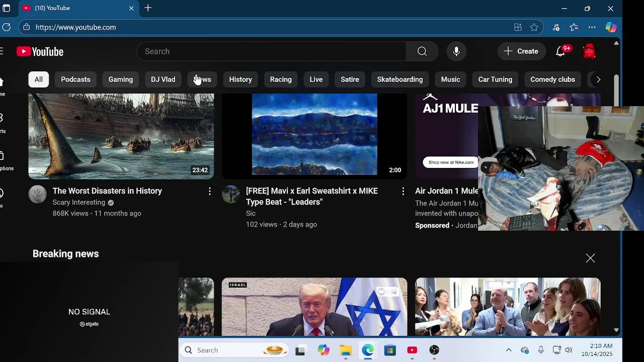Start voice search with microphone
This screenshot has height=362, width=644.
coord(456,51)
